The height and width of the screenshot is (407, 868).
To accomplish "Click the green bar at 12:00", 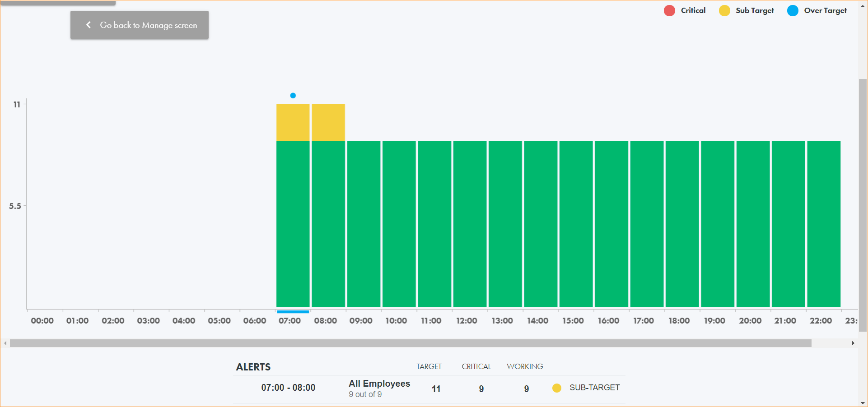I will (x=470, y=224).
